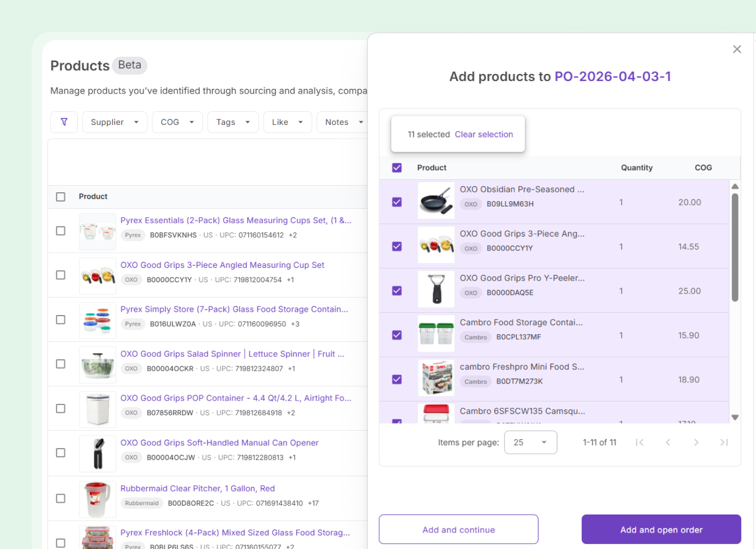This screenshot has width=756, height=549.
Task: Go to the previous page in the dialog
Action: click(668, 442)
